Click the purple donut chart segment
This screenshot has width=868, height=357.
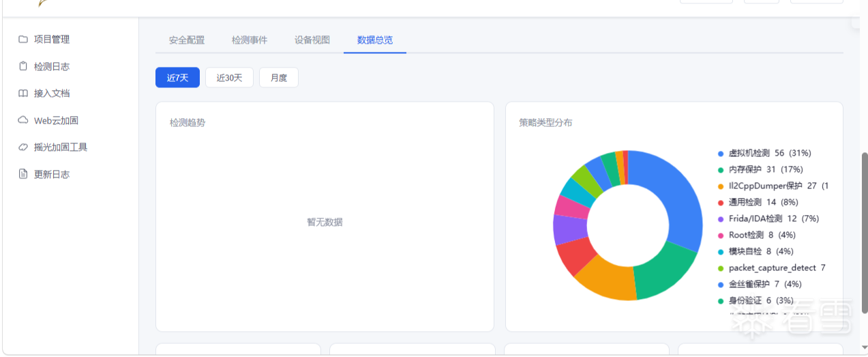569,230
